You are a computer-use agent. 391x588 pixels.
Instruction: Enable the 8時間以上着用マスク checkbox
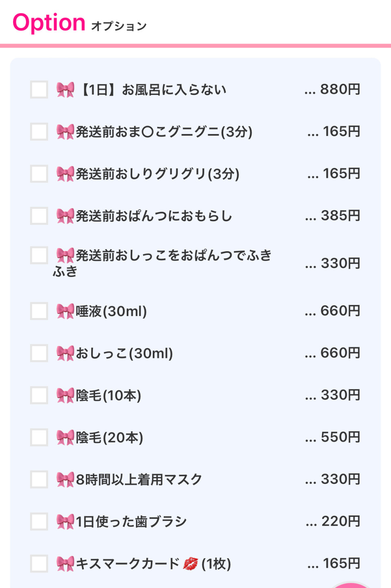(39, 479)
